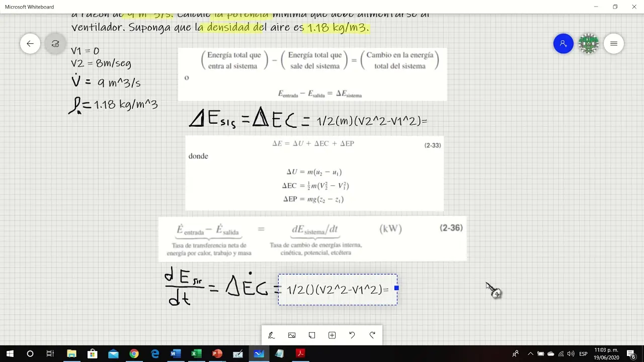The height and width of the screenshot is (362, 644).
Task: Launch Google Chrome from the taskbar
Action: tap(134, 354)
